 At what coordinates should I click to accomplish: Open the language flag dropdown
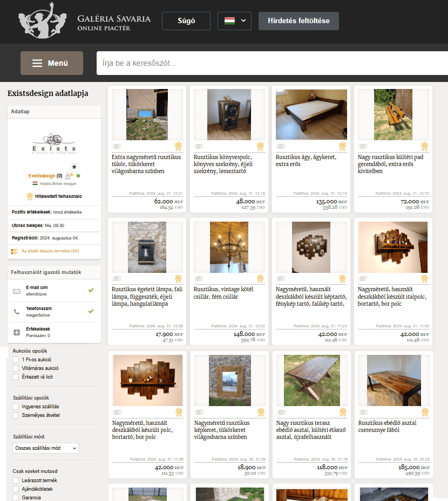(234, 21)
